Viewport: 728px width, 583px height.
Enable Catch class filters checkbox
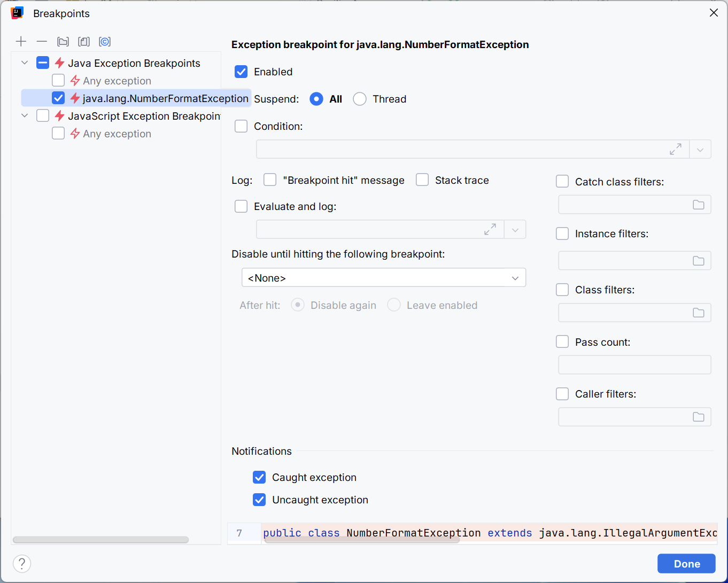click(x=562, y=181)
